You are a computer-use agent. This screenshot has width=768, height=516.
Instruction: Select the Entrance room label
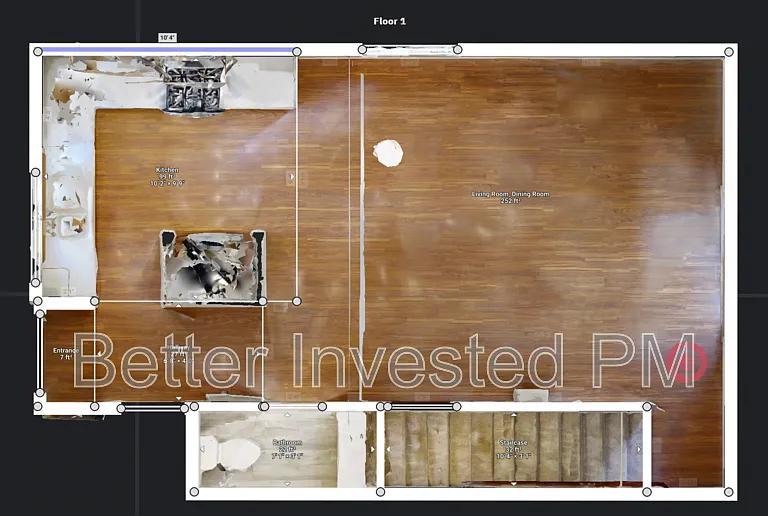(x=65, y=353)
